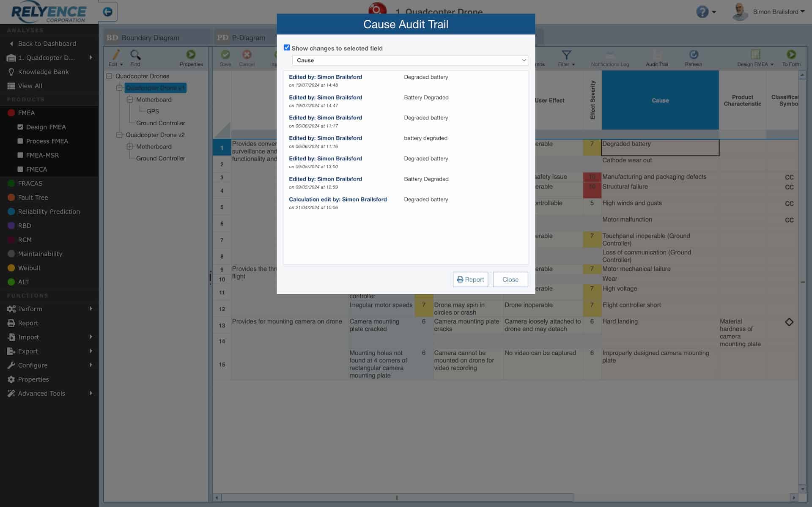Collapse the Quadcopter Drones tree node
This screenshot has width=812, height=507.
pos(109,76)
